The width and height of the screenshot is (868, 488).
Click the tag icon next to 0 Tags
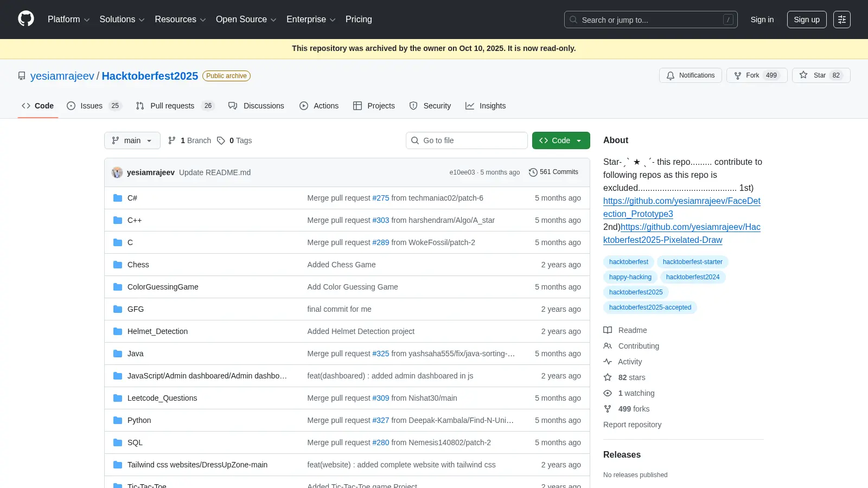tap(221, 140)
